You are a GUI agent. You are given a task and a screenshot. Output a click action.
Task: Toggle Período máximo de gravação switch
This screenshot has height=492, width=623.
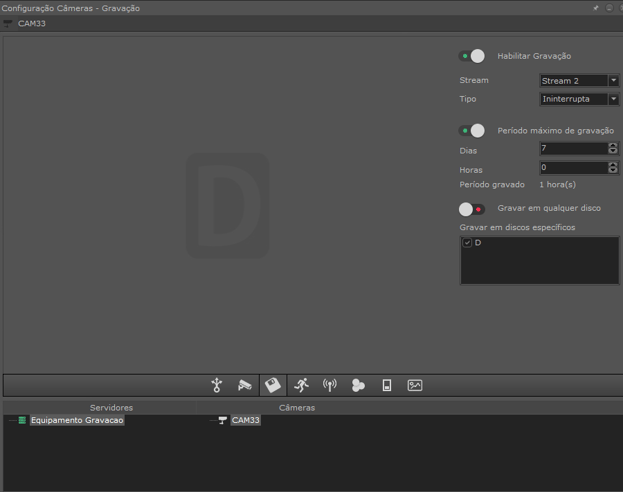click(472, 131)
